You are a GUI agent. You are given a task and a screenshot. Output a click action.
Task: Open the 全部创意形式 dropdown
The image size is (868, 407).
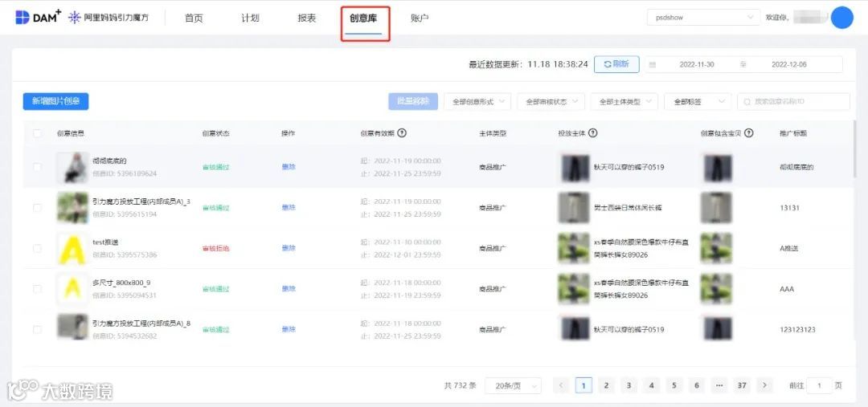coord(477,102)
